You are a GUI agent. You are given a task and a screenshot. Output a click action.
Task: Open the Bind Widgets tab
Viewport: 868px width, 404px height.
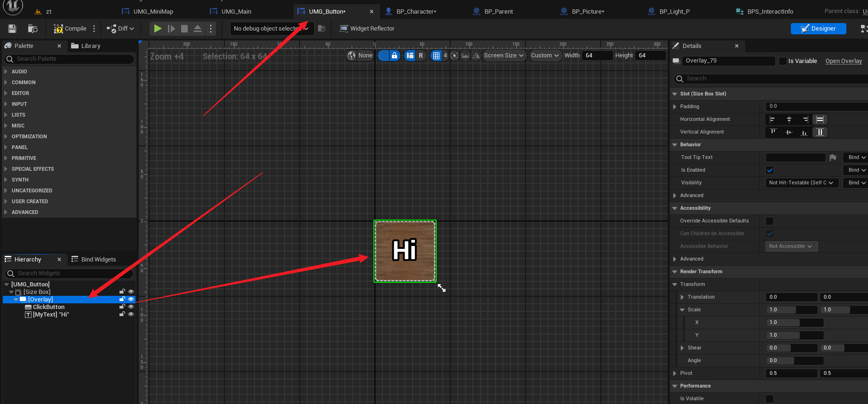click(94, 259)
